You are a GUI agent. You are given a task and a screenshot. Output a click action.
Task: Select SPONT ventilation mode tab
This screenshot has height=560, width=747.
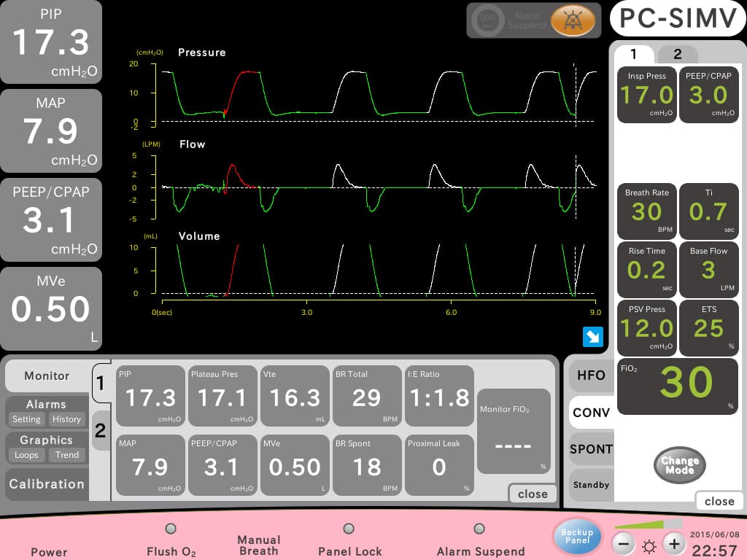(x=591, y=449)
